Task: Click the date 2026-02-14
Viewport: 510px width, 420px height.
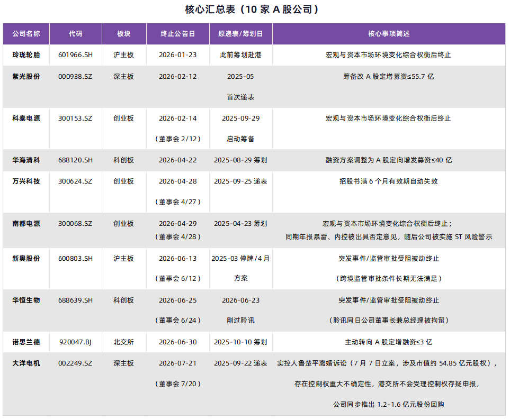Action: 178,118
